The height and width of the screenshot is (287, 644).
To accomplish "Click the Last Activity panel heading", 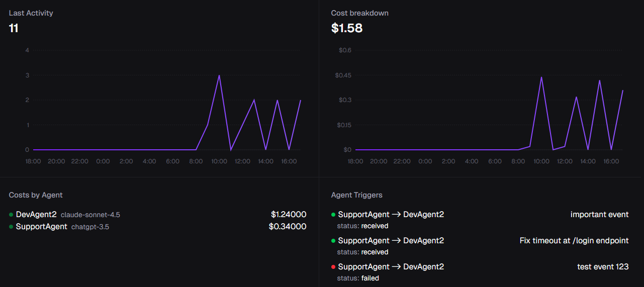I will coord(31,13).
